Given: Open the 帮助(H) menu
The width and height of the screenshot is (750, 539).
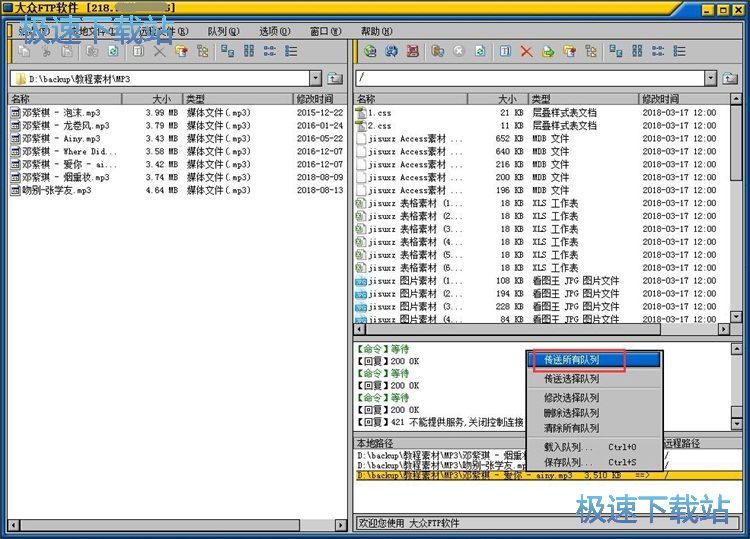Looking at the screenshot, I should pyautogui.click(x=376, y=32).
